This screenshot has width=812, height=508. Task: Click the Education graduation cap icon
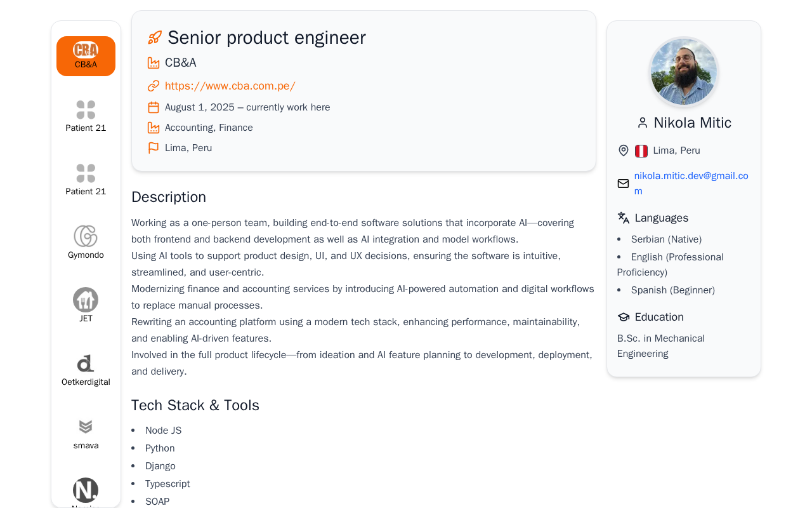[624, 317]
